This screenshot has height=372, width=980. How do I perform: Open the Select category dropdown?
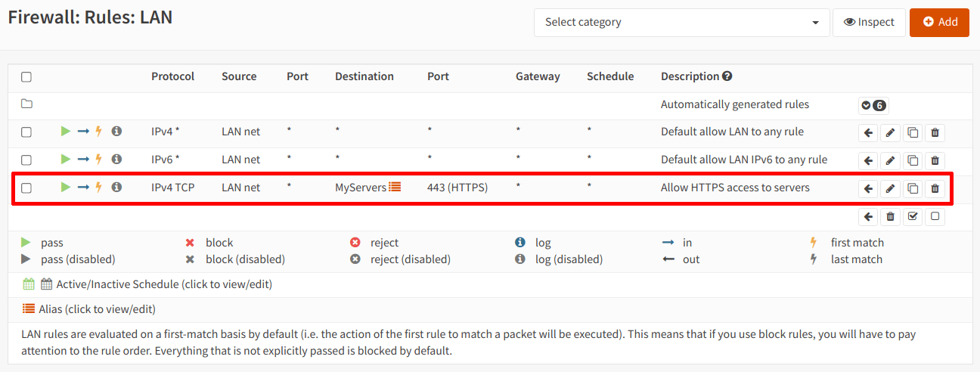pyautogui.click(x=681, y=23)
